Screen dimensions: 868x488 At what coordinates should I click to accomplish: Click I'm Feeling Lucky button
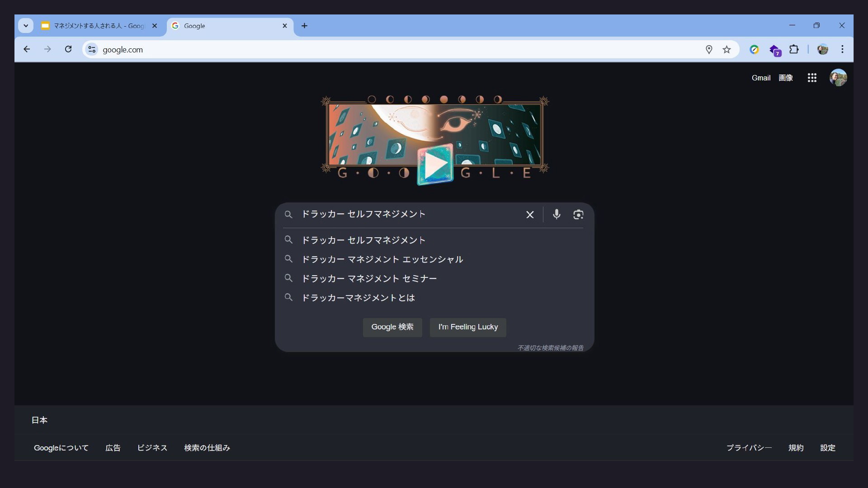[x=468, y=327]
